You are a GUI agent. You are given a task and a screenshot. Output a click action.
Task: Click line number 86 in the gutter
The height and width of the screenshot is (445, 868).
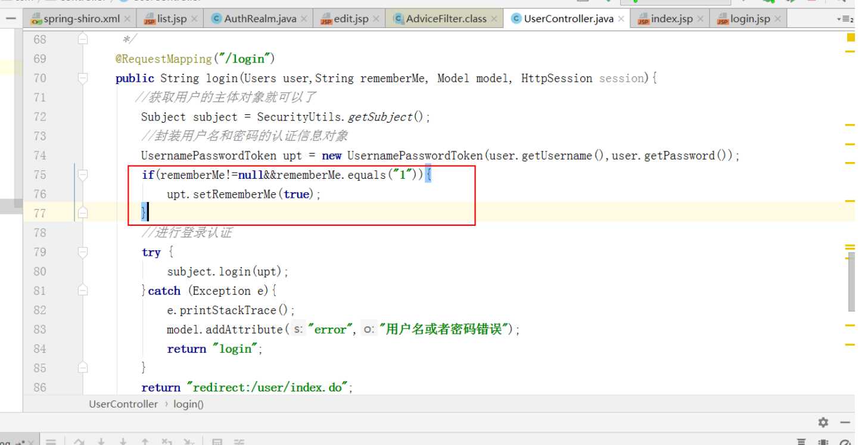[x=39, y=388]
